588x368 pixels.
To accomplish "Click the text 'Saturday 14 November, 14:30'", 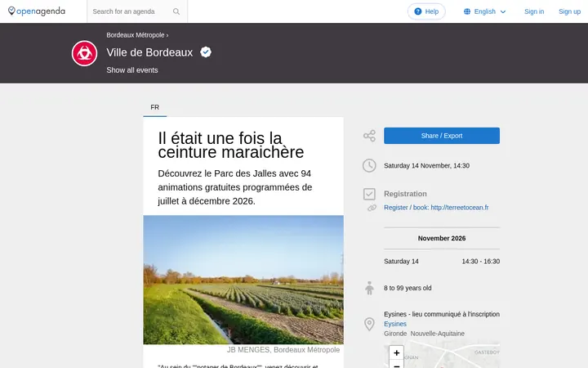I will coord(426,165).
